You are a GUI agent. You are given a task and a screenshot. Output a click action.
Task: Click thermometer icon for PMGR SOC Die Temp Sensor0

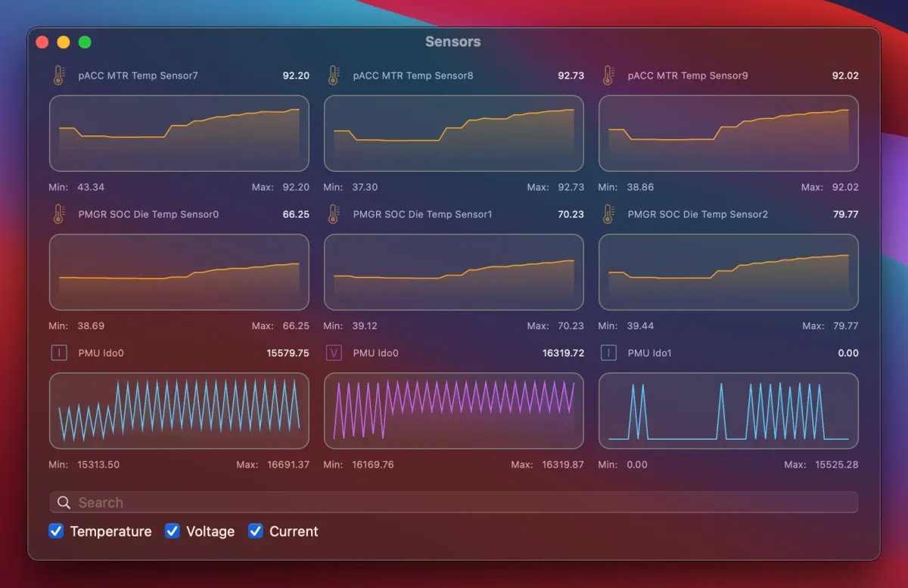[59, 214]
